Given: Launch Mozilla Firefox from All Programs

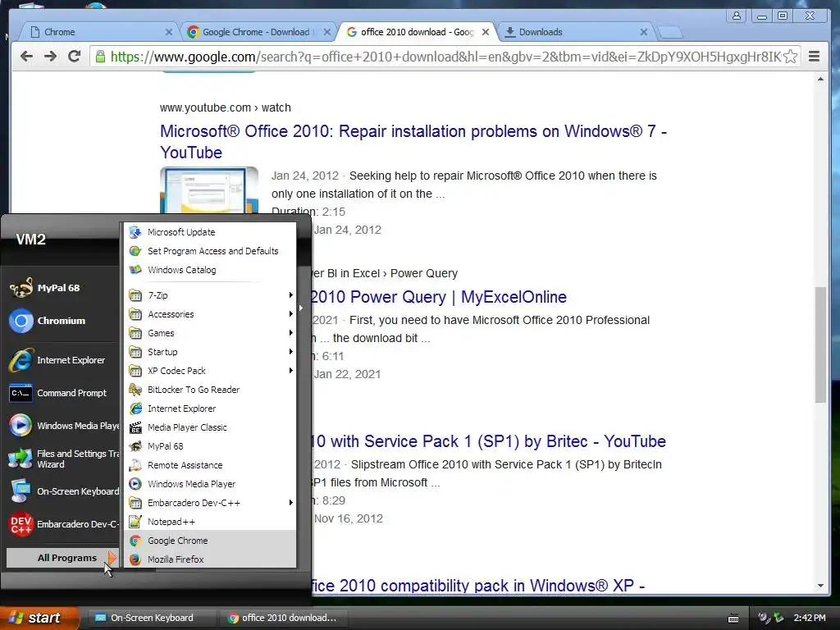Looking at the screenshot, I should click(x=210, y=559).
